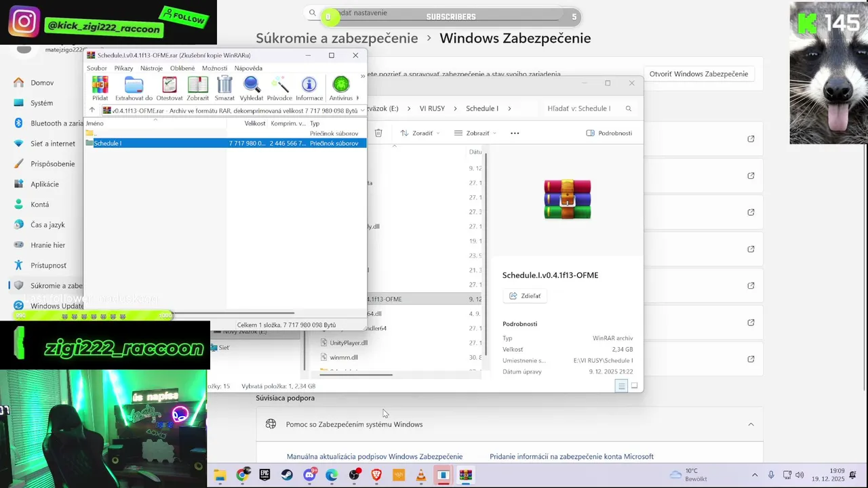Open the Zoradiť sort dropdown in Explorer

[x=420, y=133]
